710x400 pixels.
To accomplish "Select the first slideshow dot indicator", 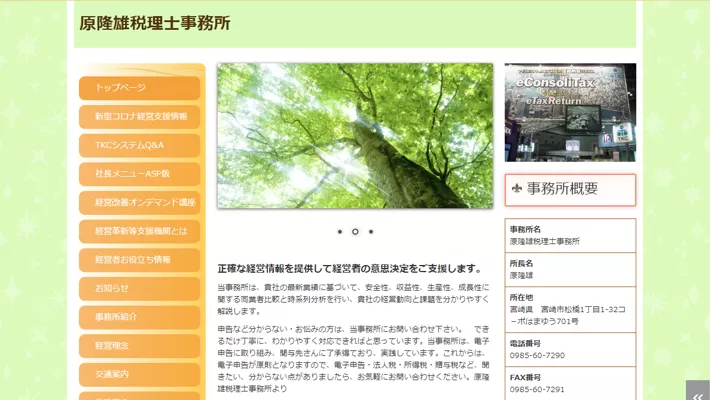I will pos(340,231).
